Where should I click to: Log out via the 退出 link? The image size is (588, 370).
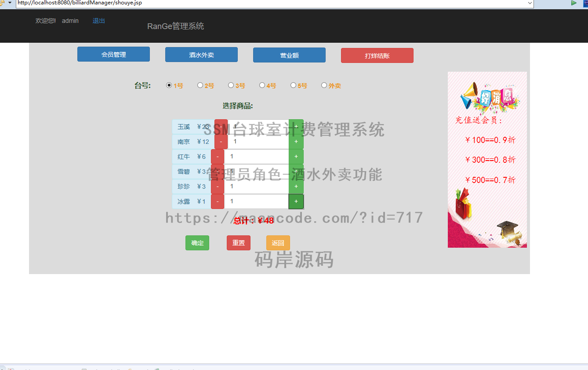click(x=99, y=21)
